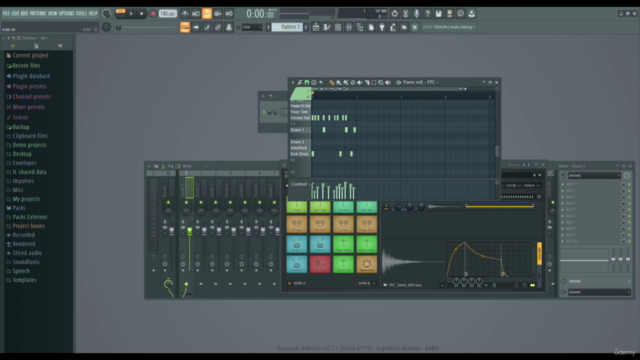Open the HELP menu
The height and width of the screenshot is (360, 640).
tap(93, 13)
